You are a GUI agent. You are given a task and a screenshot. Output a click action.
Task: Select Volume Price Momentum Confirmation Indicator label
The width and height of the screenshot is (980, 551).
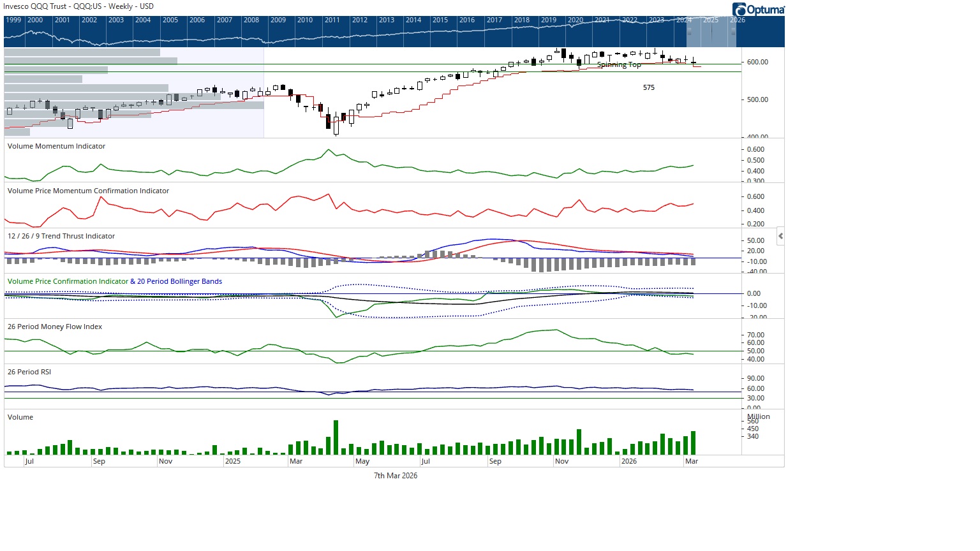click(88, 191)
